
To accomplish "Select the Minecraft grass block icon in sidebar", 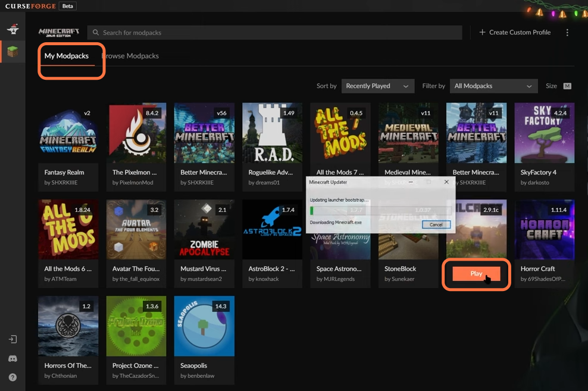I will 12,51.
